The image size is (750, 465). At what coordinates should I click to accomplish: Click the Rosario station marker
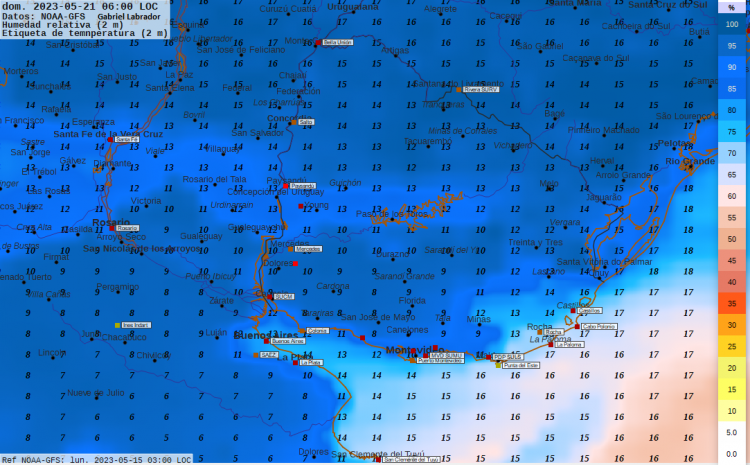click(x=112, y=228)
